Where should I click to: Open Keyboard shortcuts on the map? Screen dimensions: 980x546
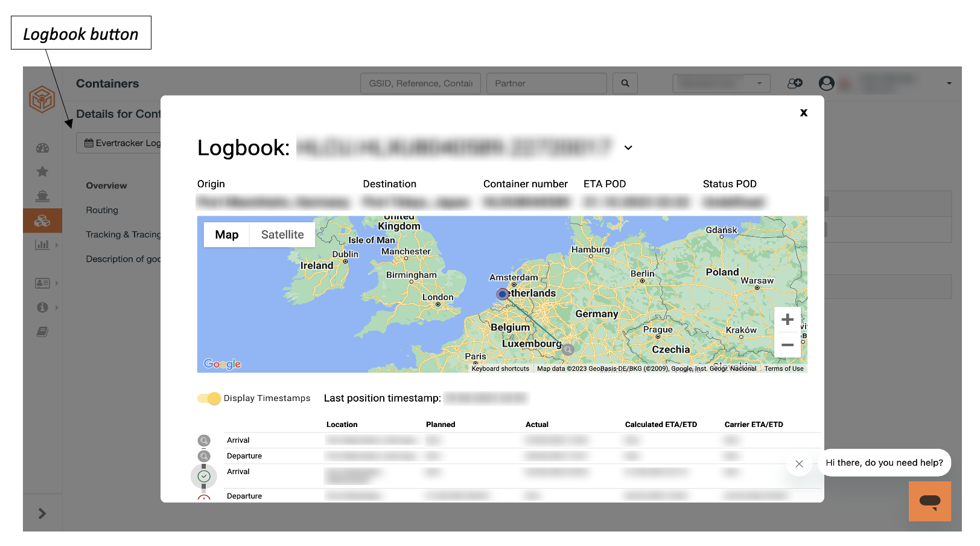pos(500,368)
